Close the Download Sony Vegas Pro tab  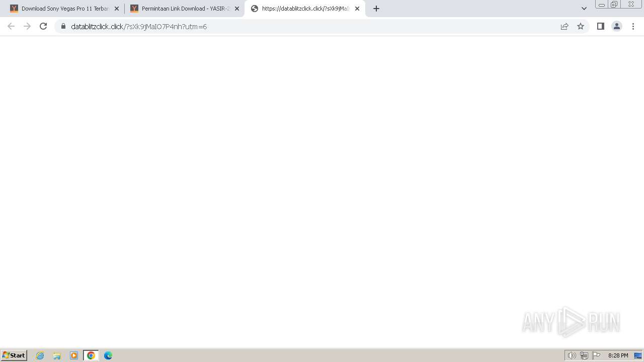117,9
